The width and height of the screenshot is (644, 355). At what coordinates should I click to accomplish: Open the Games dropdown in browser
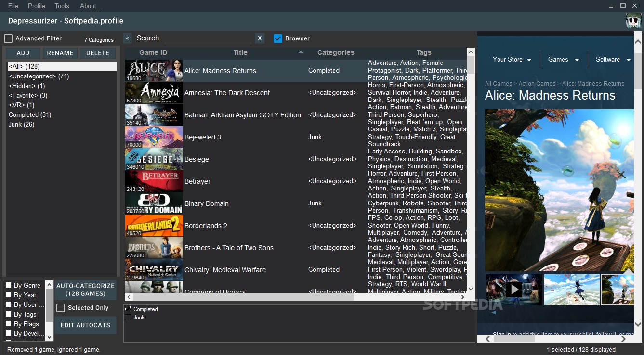pos(563,60)
